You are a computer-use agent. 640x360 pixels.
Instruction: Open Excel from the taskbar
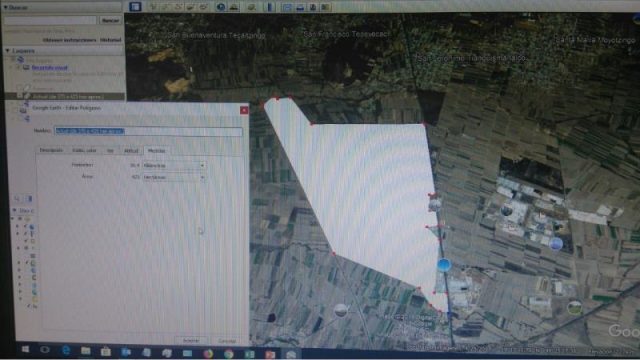click(249, 354)
